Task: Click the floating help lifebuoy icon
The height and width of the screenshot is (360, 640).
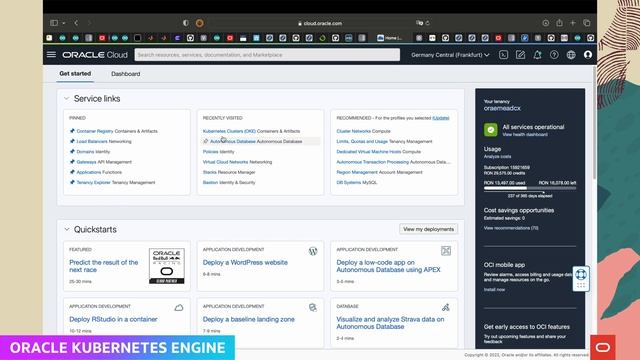Action: coord(581,274)
